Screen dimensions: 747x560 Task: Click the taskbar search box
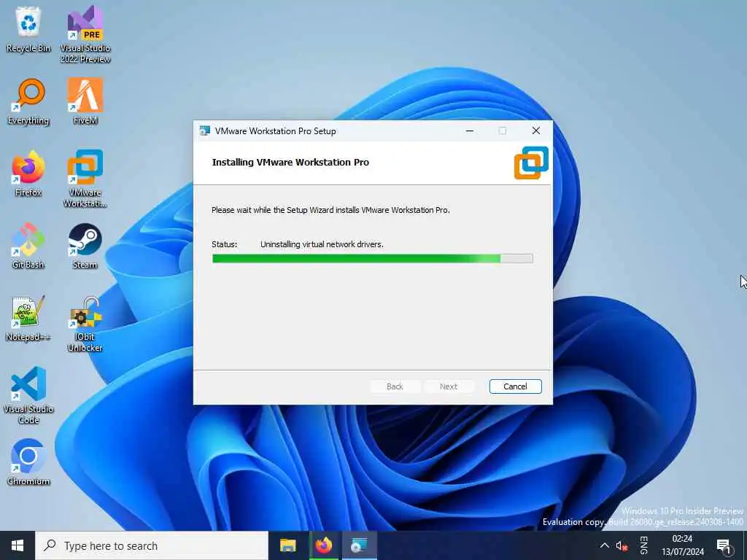[152, 545]
